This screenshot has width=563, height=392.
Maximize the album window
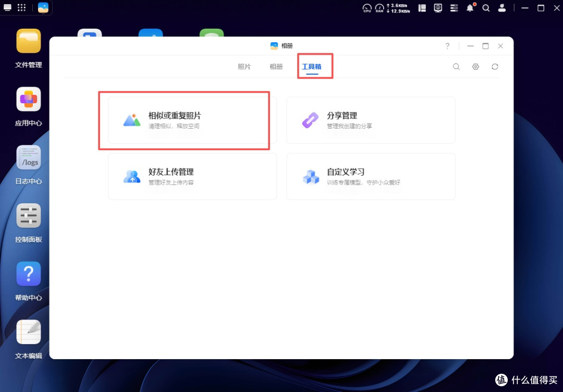click(485, 46)
